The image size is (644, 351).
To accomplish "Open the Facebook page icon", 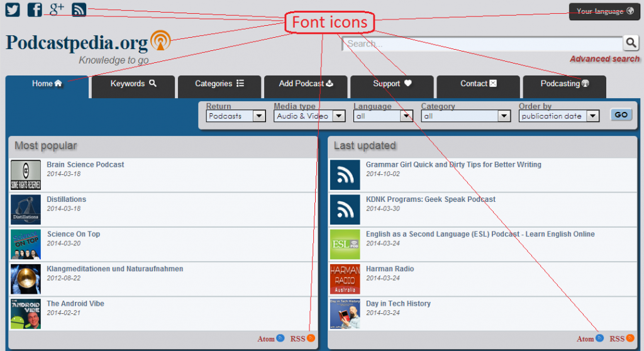I will 35,9.
